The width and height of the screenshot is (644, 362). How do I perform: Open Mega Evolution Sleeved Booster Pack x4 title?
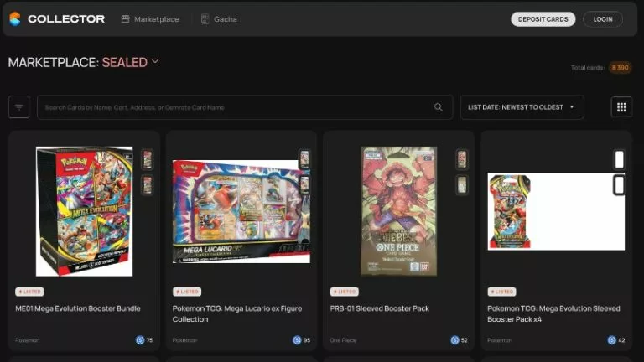pyautogui.click(x=553, y=314)
